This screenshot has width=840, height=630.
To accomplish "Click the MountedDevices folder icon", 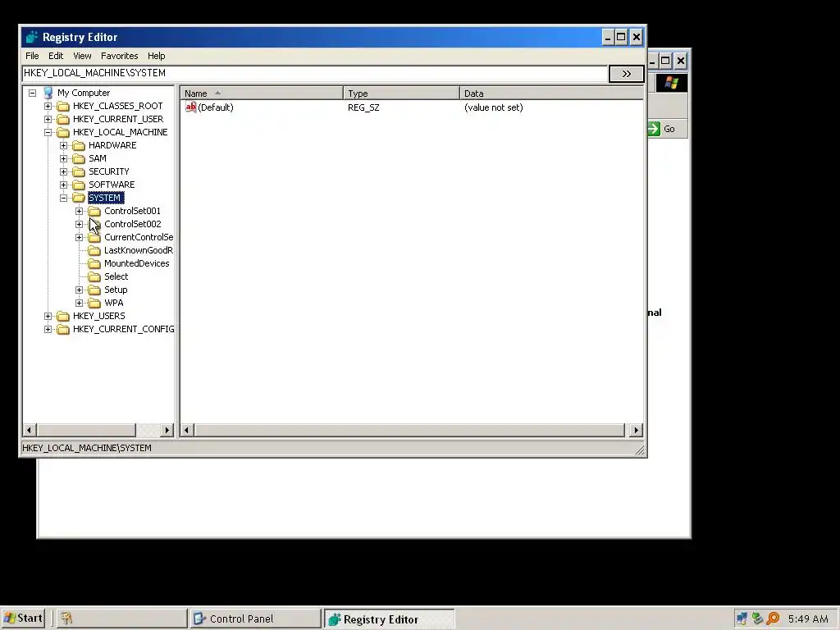I will coord(94,263).
